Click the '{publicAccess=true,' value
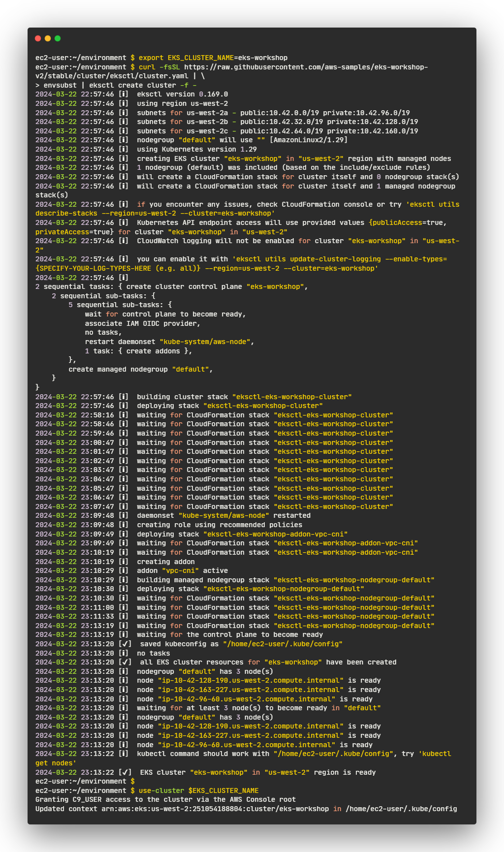This screenshot has height=852, width=504. (408, 222)
